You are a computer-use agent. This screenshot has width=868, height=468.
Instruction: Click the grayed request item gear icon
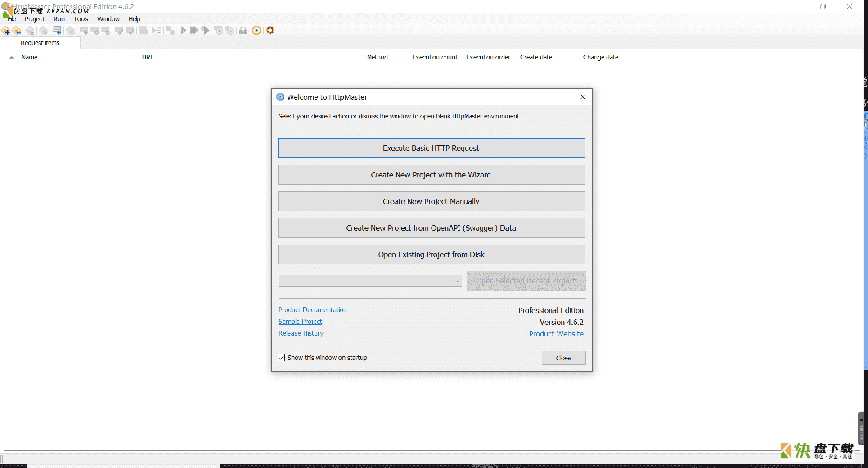(95, 31)
